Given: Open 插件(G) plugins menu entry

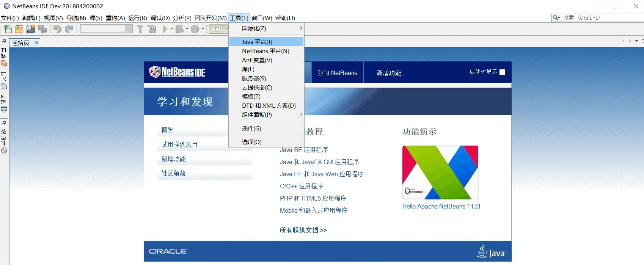Looking at the screenshot, I should point(266,129).
